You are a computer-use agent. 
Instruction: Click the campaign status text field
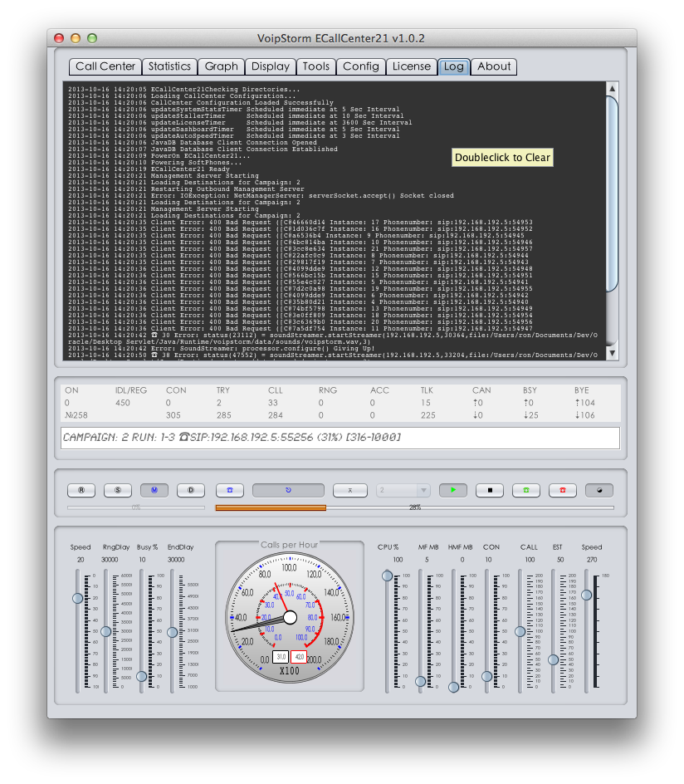pyautogui.click(x=340, y=438)
